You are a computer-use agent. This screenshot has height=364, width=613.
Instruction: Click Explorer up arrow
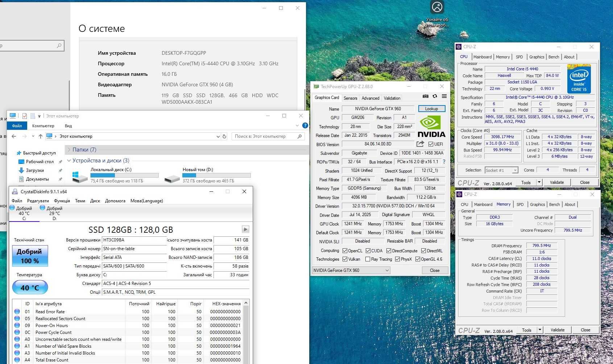coord(40,136)
